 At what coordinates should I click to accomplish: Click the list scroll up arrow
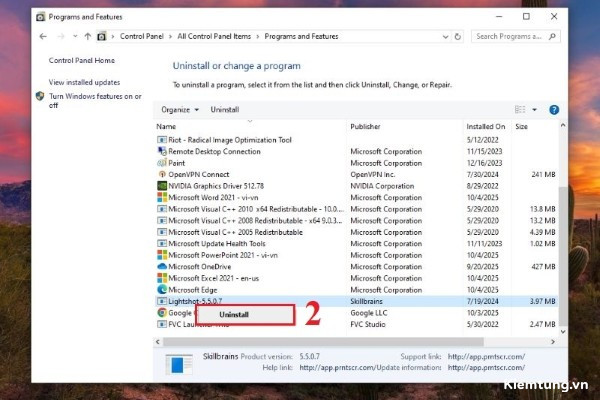(x=563, y=126)
